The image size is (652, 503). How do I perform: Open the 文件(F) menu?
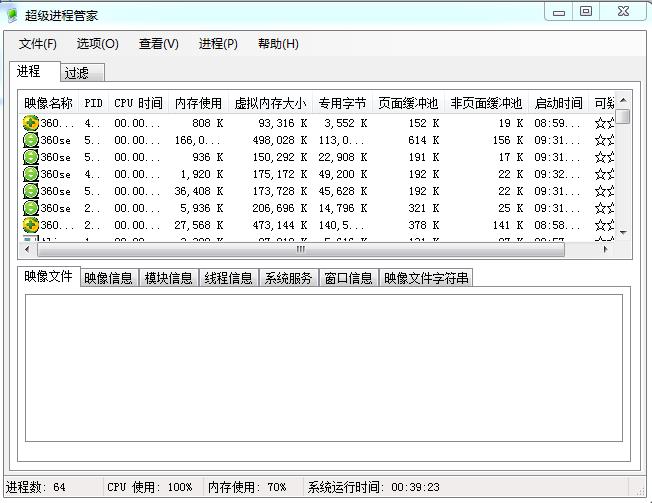(x=38, y=44)
